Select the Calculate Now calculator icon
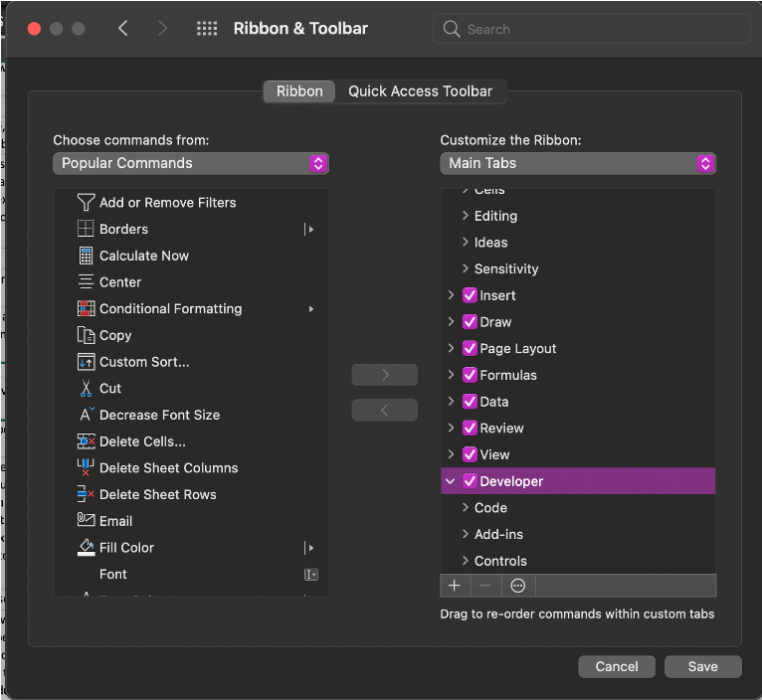The height and width of the screenshot is (700, 762). pos(86,256)
